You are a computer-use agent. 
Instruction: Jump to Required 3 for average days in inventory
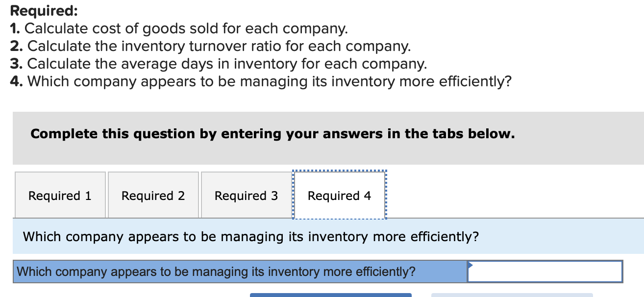(x=246, y=195)
